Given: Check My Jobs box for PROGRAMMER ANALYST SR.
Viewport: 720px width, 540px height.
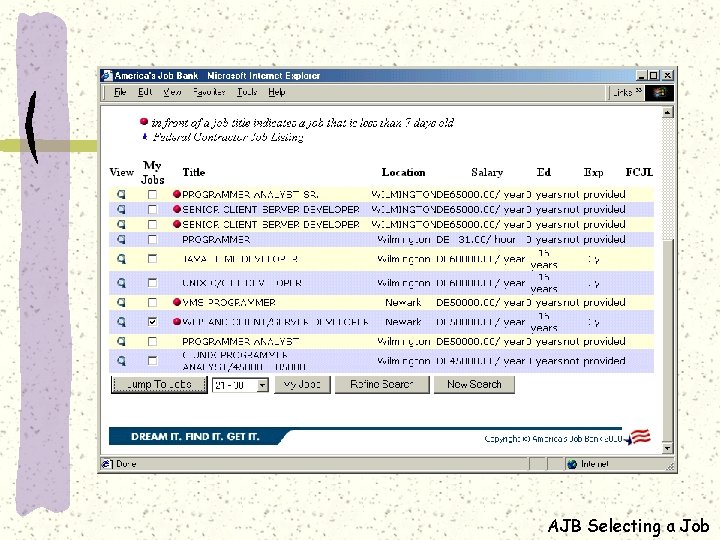Looking at the screenshot, I should click(152, 195).
